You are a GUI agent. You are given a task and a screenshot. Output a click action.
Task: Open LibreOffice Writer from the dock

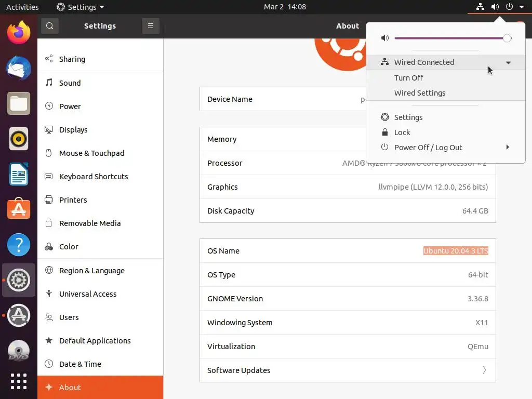19,174
